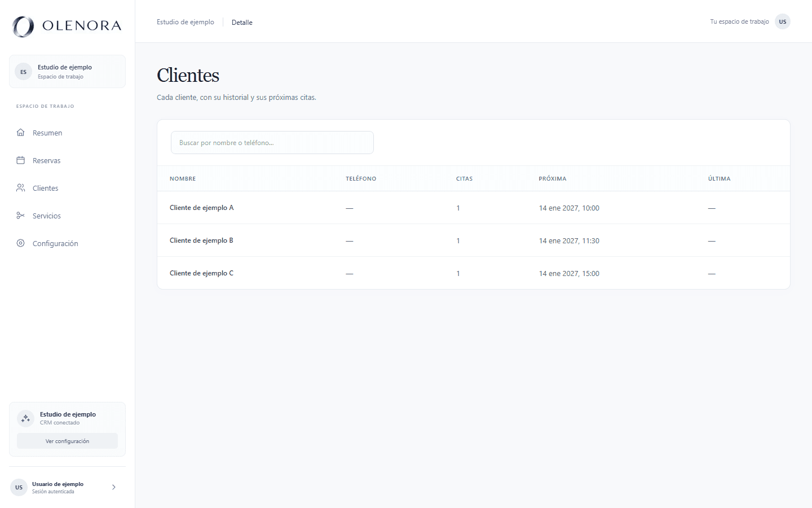Screen dimensions: 812x508
Task: Click the NOMBRE column header
Action: click(x=183, y=178)
